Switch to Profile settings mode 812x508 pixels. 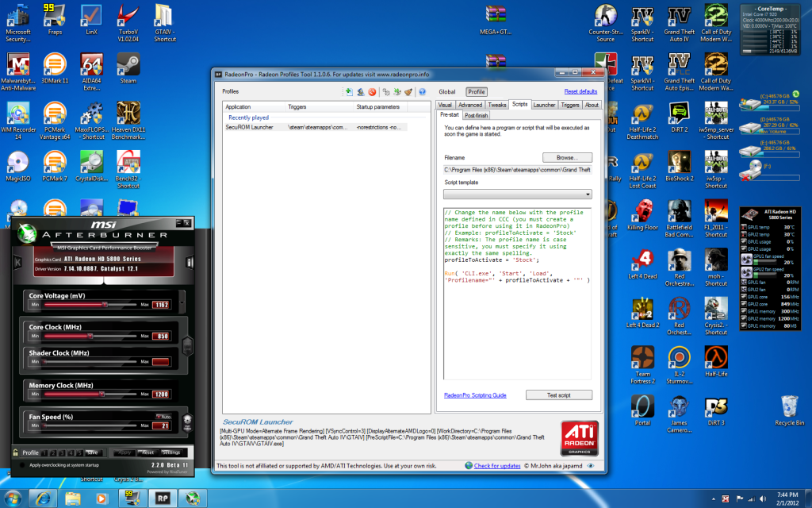[x=477, y=92]
